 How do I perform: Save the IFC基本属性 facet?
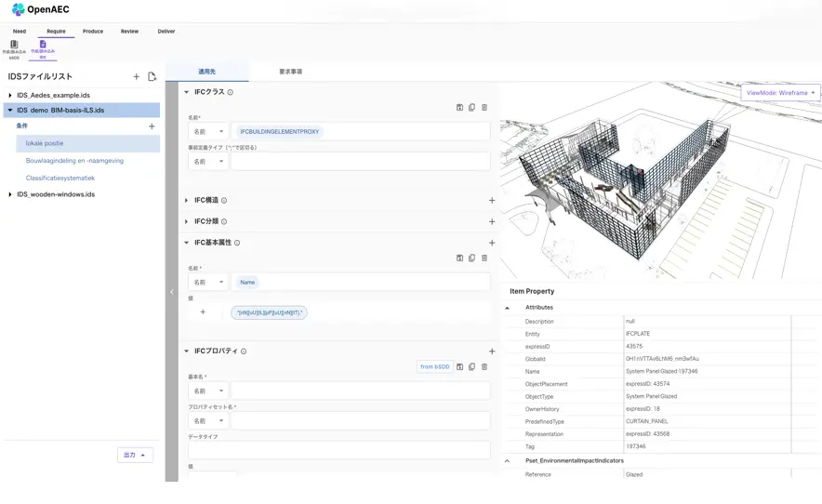tap(459, 258)
